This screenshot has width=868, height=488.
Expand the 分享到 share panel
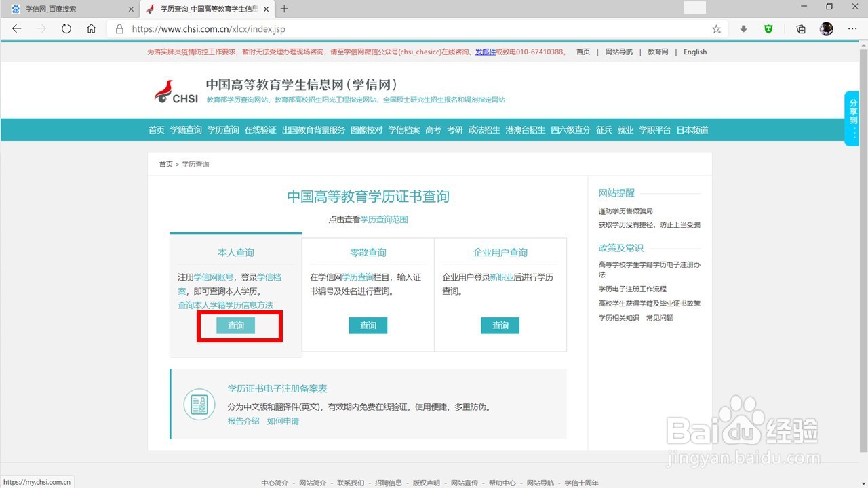click(852, 117)
